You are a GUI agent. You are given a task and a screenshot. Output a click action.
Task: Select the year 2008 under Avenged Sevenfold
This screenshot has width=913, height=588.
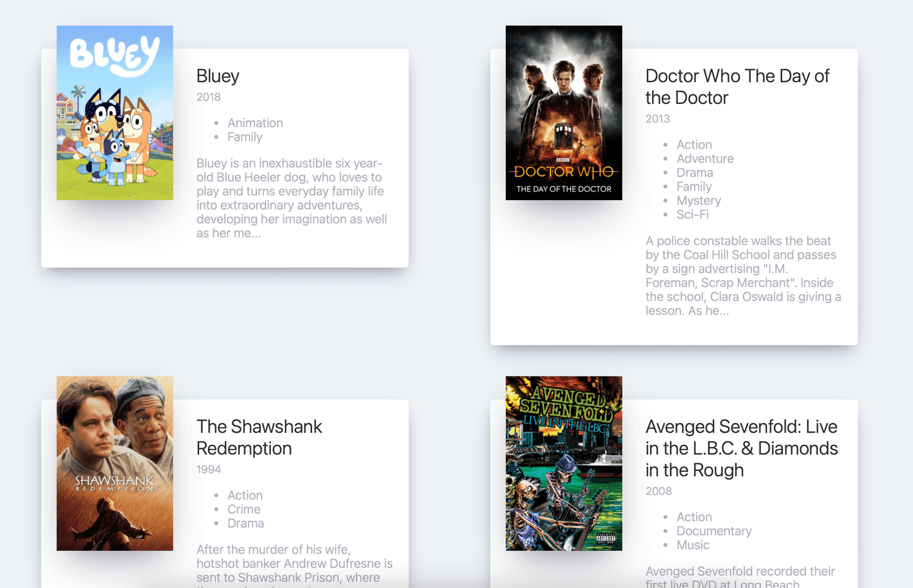click(659, 491)
